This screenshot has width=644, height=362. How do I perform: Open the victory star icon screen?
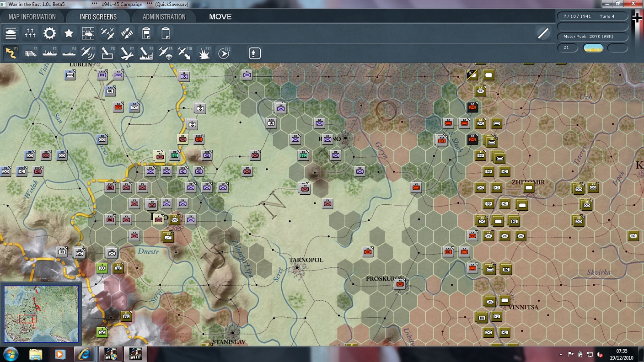(69, 33)
